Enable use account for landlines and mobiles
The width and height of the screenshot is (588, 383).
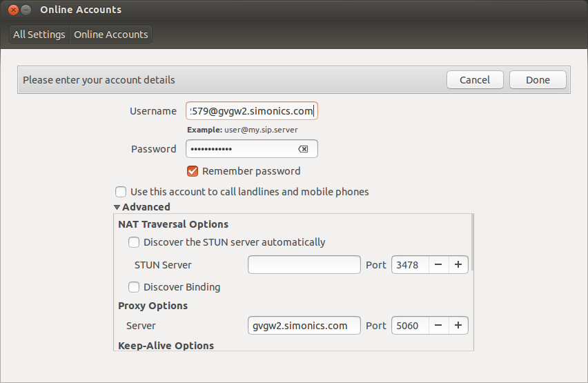click(x=121, y=192)
